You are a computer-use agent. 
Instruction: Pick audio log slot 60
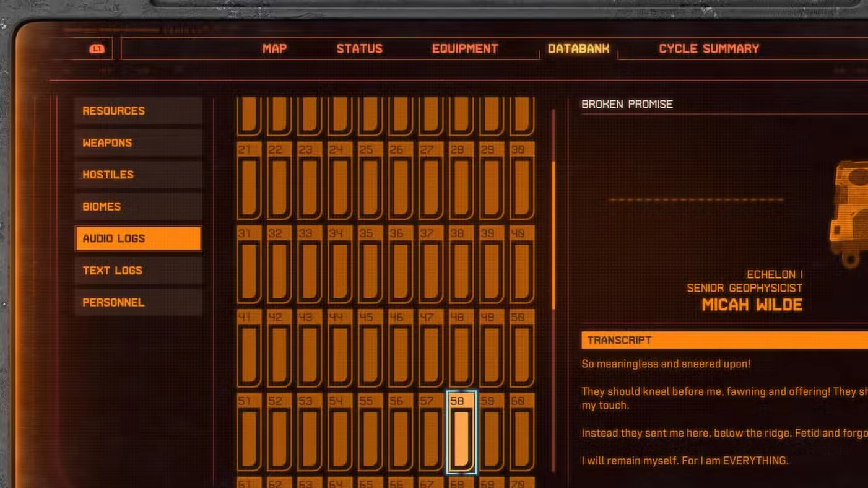[x=522, y=432]
